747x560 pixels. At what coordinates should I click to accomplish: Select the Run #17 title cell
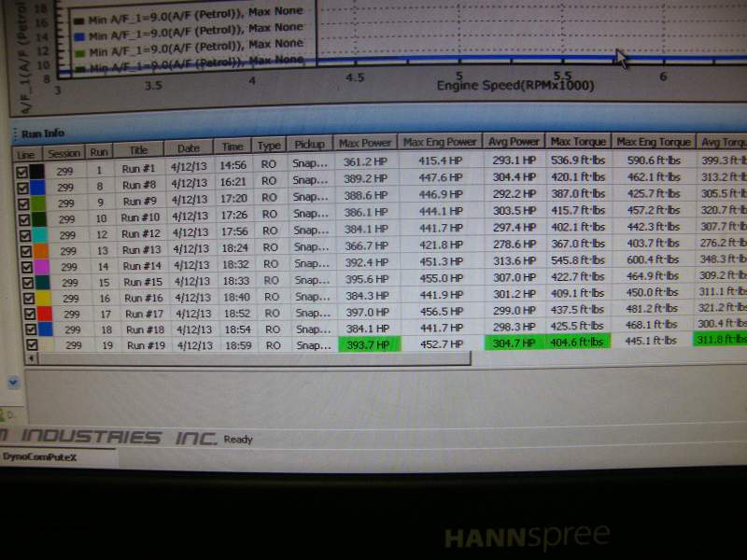tap(142, 314)
